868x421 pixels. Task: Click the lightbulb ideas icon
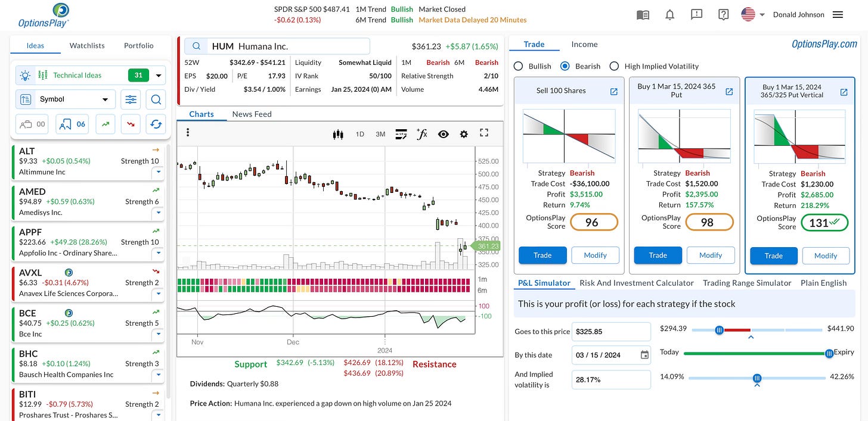point(25,75)
